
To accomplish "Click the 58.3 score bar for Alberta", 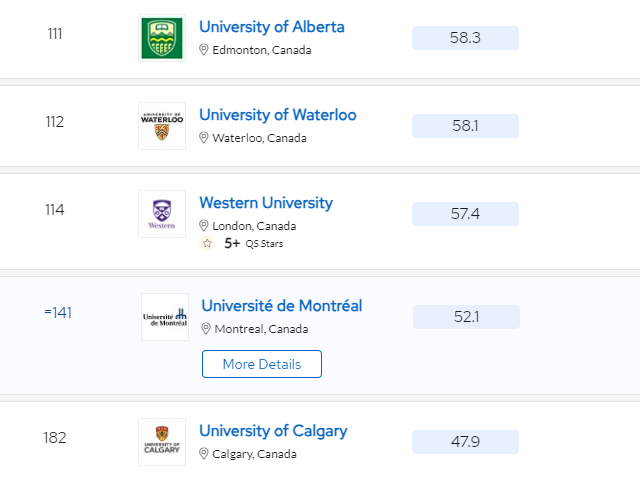I will [465, 38].
